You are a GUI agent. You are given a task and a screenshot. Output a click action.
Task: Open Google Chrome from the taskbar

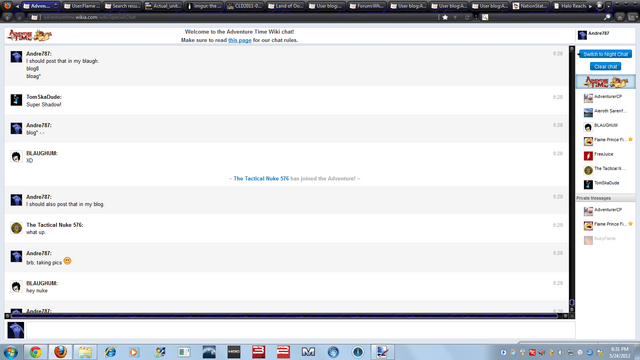[35, 352]
